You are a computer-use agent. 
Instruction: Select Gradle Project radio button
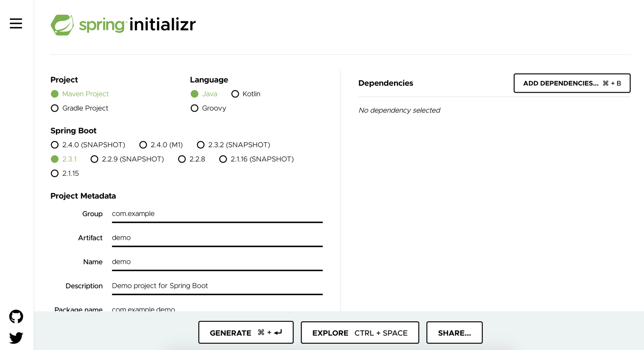click(80, 108)
